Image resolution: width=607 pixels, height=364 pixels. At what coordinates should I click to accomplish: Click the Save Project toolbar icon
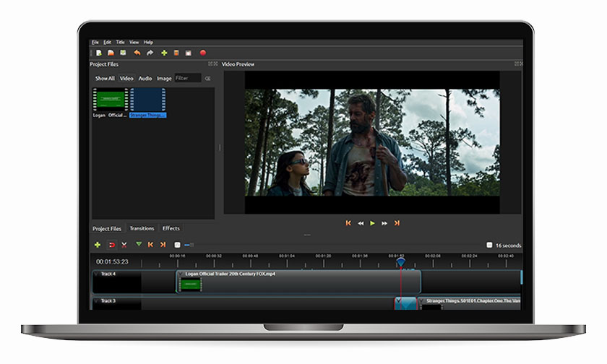pos(123,53)
